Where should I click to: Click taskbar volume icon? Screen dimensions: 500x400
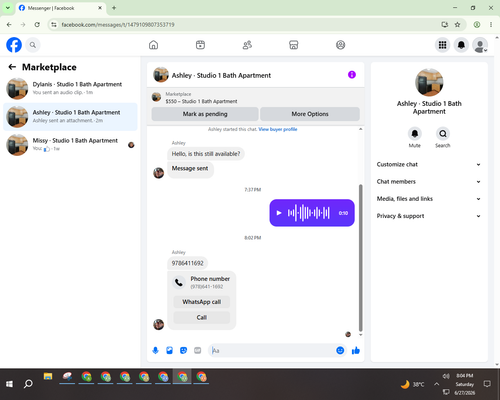(x=446, y=376)
